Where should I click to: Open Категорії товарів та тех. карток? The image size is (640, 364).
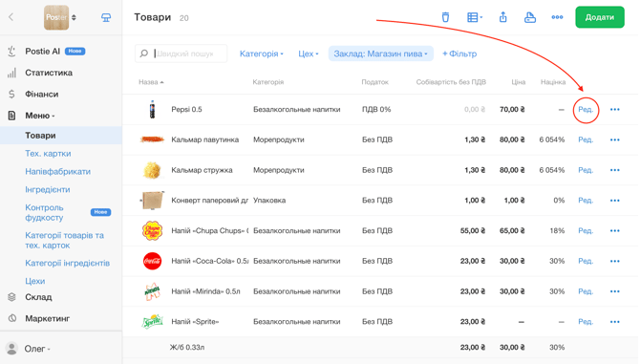[x=65, y=240]
